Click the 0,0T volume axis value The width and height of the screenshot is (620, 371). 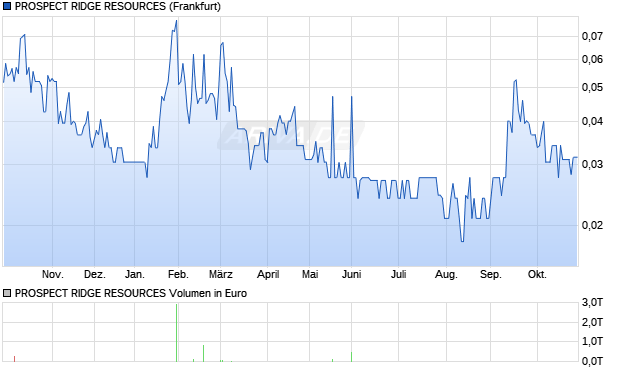(x=592, y=361)
